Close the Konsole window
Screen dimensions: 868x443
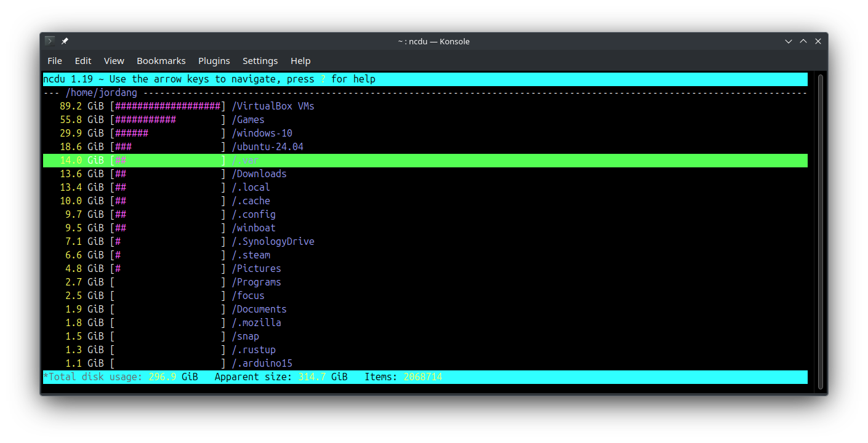click(x=818, y=41)
